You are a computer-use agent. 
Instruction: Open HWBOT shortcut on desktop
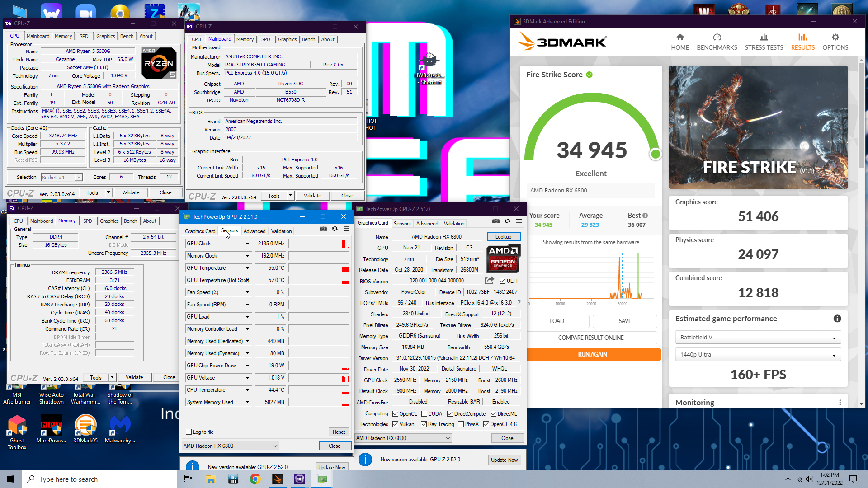(429, 68)
